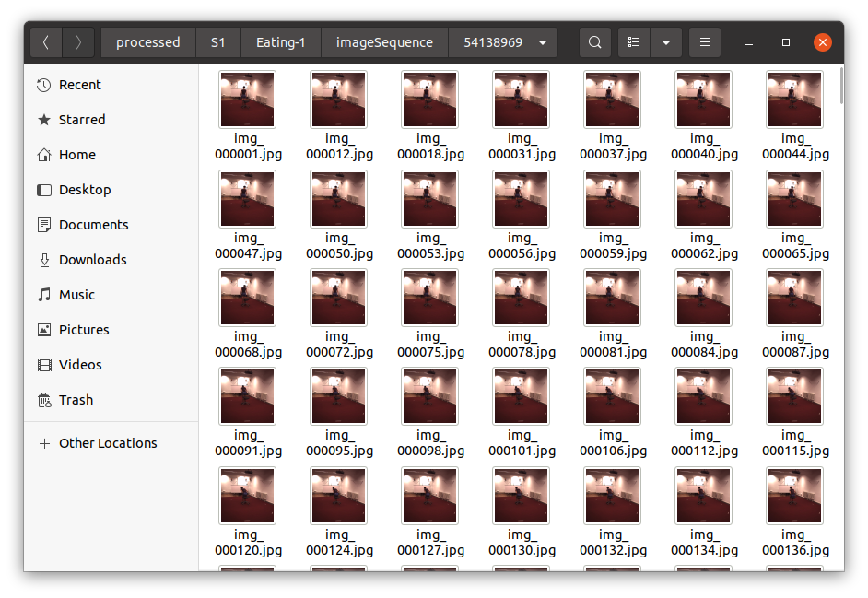The image size is (868, 598).
Task: Go to Home in the sidebar
Action: (x=111, y=155)
